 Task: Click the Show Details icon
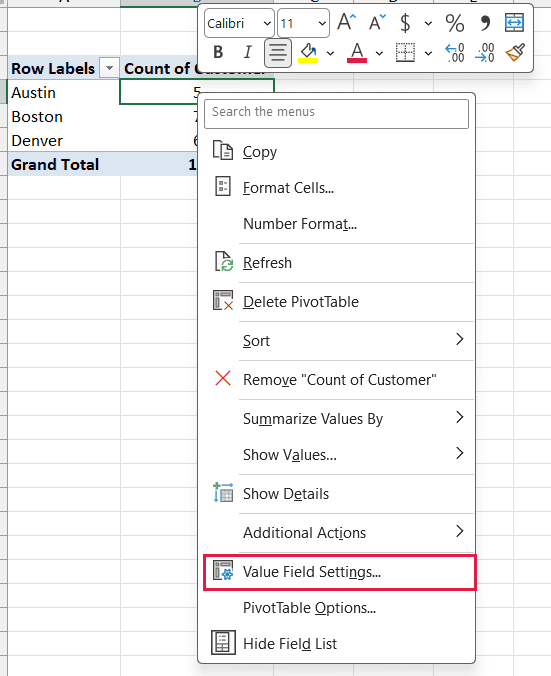coord(223,492)
